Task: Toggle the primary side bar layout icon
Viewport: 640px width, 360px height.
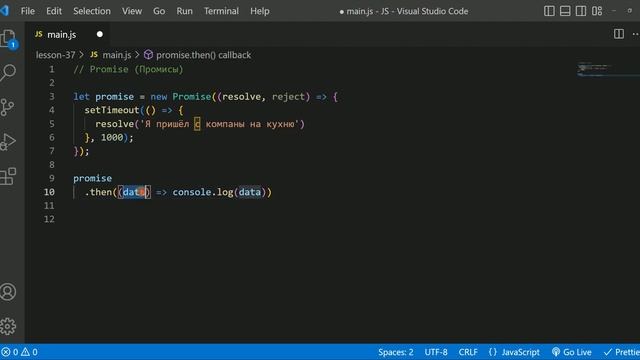Action: (x=549, y=11)
